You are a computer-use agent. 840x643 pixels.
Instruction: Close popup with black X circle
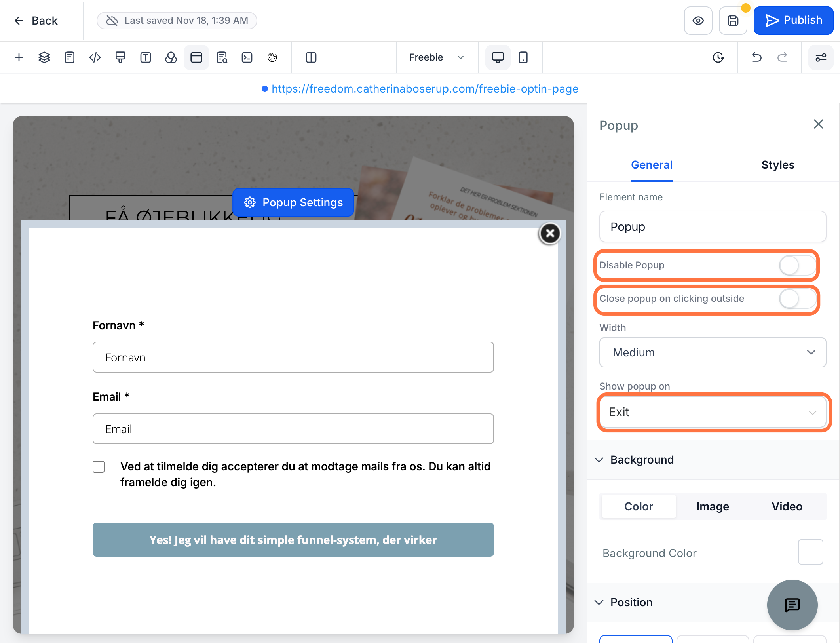[x=550, y=234]
